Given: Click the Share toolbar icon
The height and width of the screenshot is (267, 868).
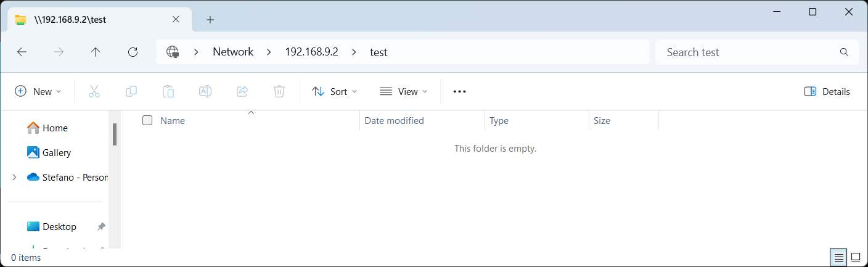Looking at the screenshot, I should [242, 91].
